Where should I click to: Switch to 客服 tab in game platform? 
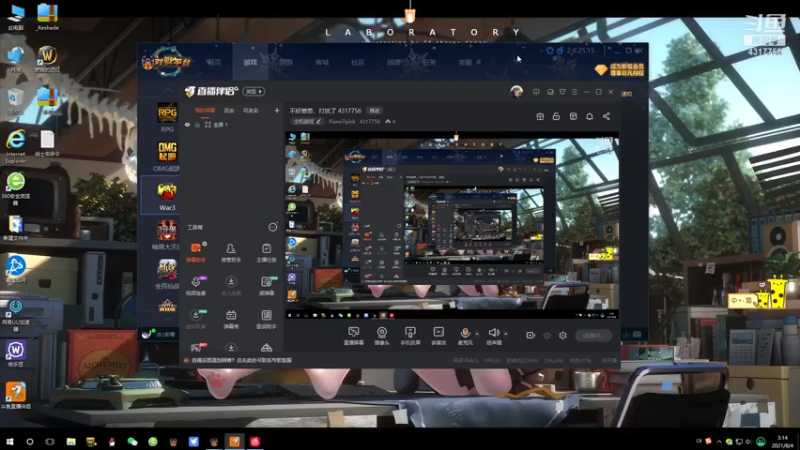(x=465, y=62)
